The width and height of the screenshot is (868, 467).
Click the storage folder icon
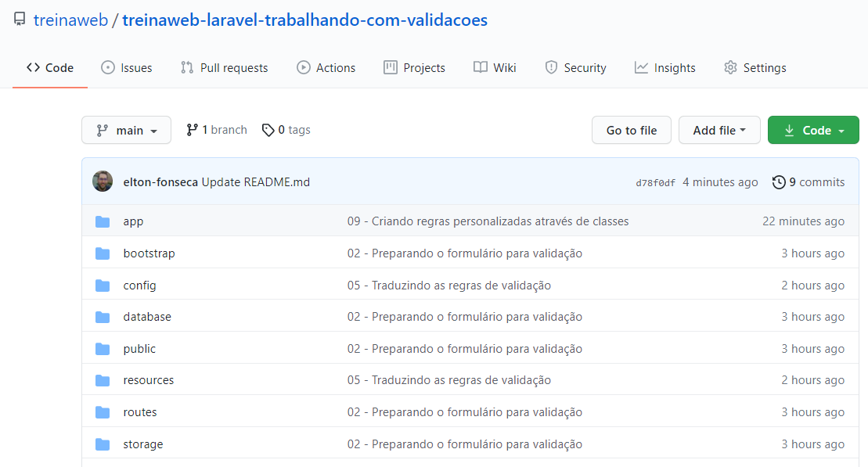click(103, 444)
